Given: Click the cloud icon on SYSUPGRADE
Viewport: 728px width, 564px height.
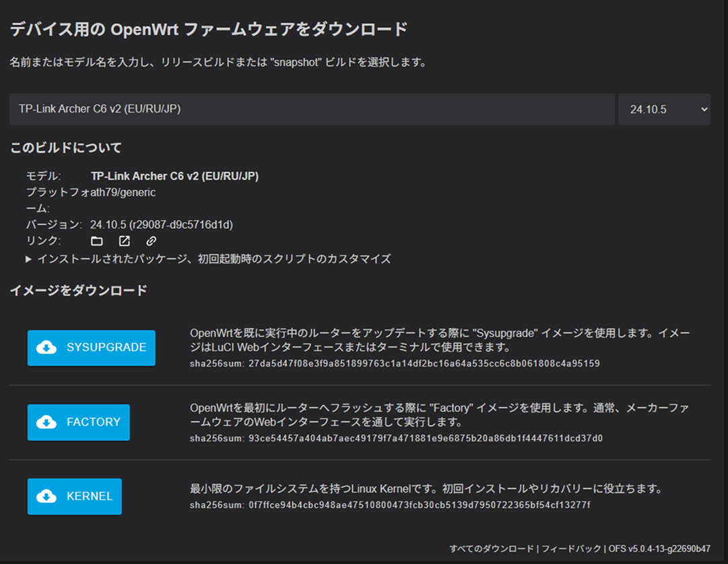Looking at the screenshot, I should click(46, 348).
